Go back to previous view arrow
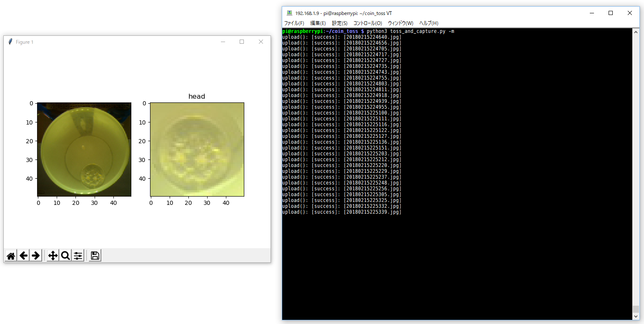Image resolution: width=644 pixels, height=324 pixels. [23, 256]
